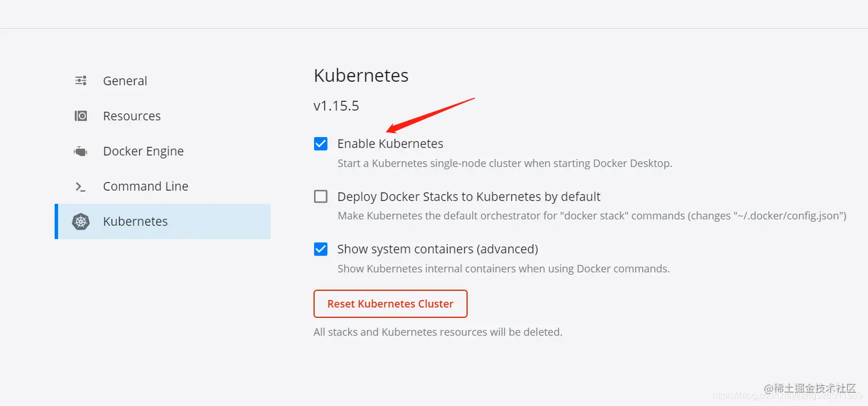The height and width of the screenshot is (406, 868).
Task: Uncheck the Enable Kubernetes checkbox
Action: (321, 144)
